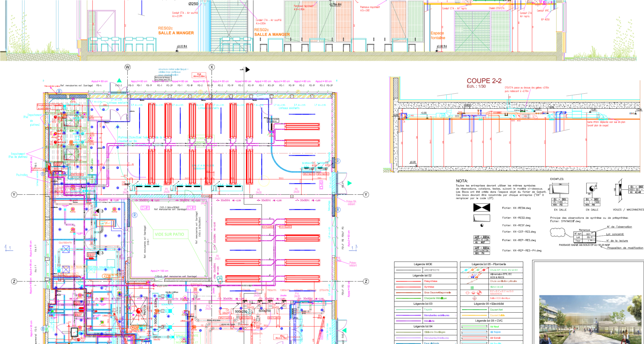Click the Métallerie legend text

[x=429, y=321]
